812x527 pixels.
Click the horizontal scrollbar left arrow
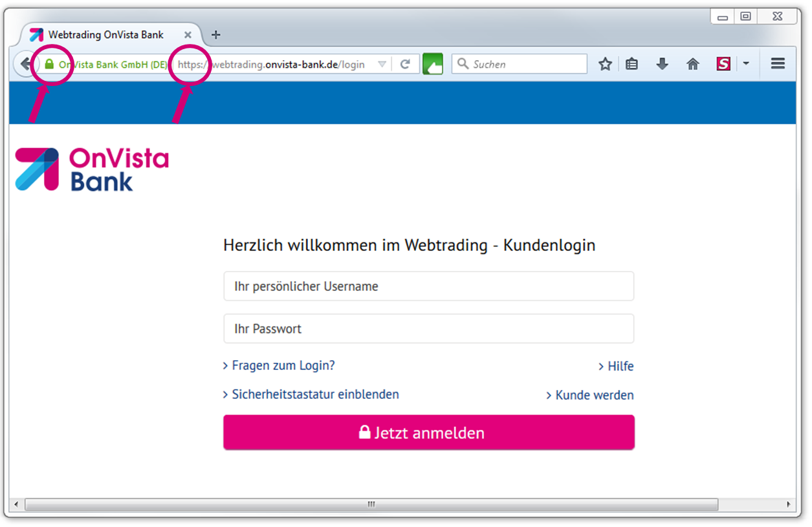point(16,504)
